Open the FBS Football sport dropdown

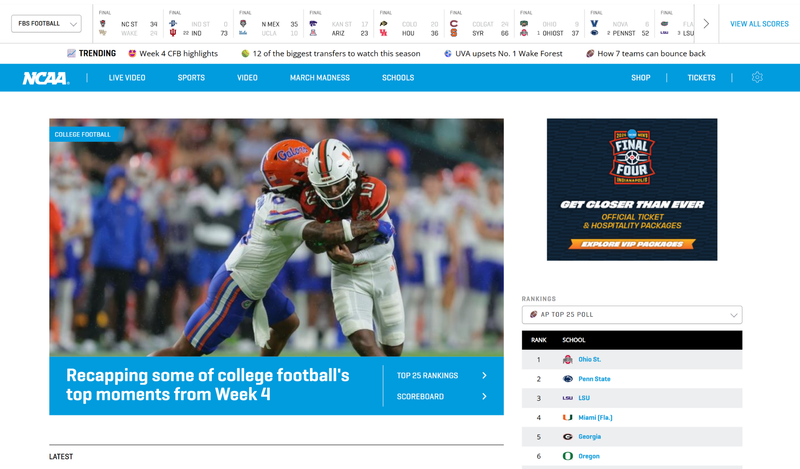(x=46, y=23)
